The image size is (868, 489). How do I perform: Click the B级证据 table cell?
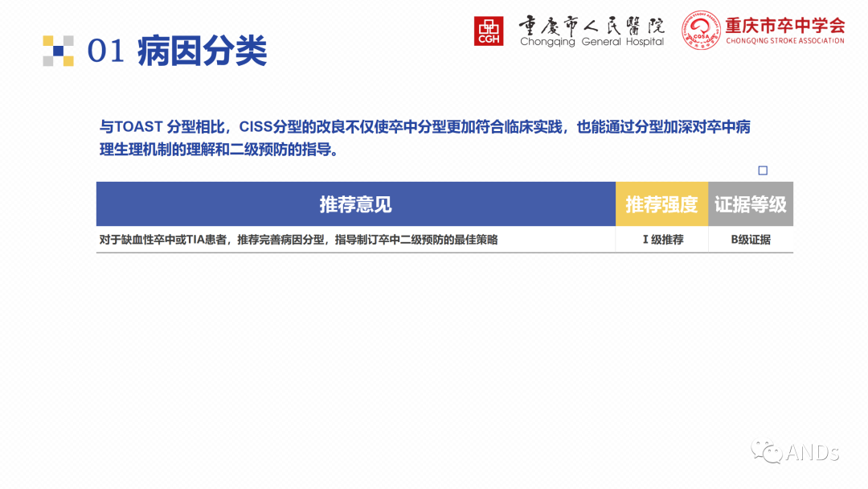(x=751, y=239)
